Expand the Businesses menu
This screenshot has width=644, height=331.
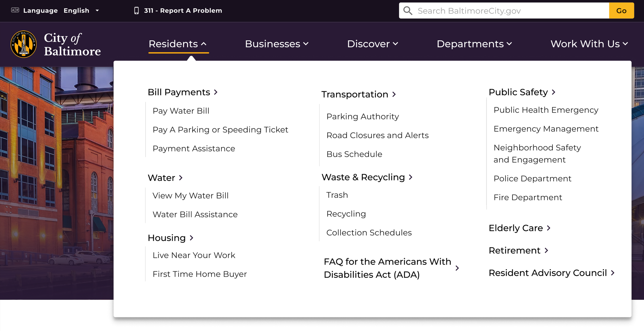[276, 44]
